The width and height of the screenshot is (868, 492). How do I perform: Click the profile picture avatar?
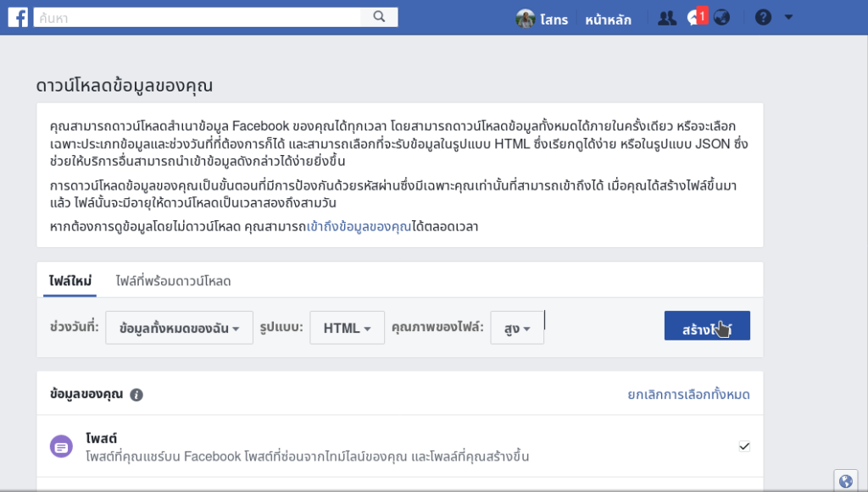coord(526,19)
